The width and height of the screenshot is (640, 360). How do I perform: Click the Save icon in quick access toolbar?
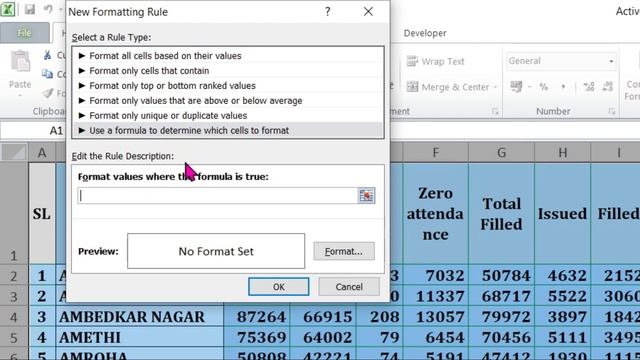click(x=30, y=9)
